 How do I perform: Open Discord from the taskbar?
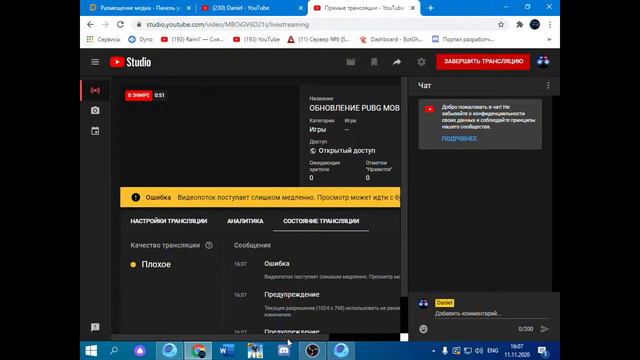click(284, 351)
